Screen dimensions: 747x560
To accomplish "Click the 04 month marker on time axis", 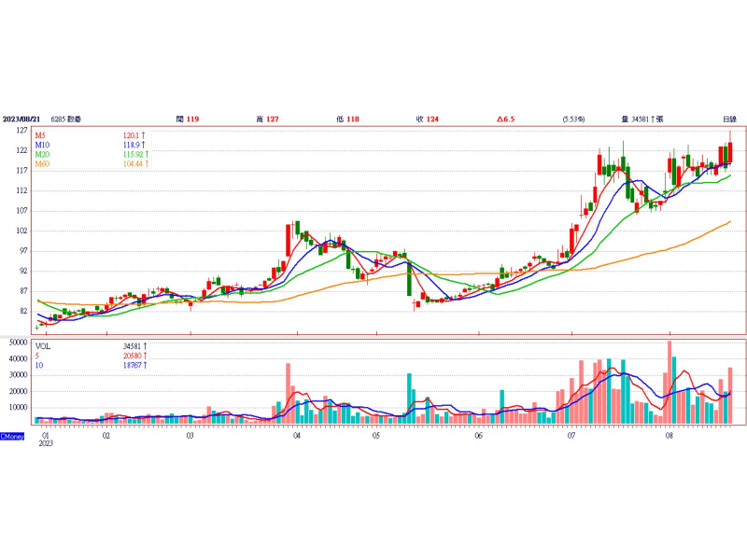I will pos(296,436).
